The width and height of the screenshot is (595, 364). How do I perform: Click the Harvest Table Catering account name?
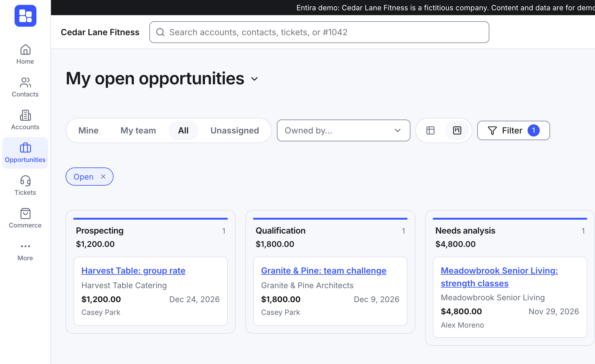124,285
